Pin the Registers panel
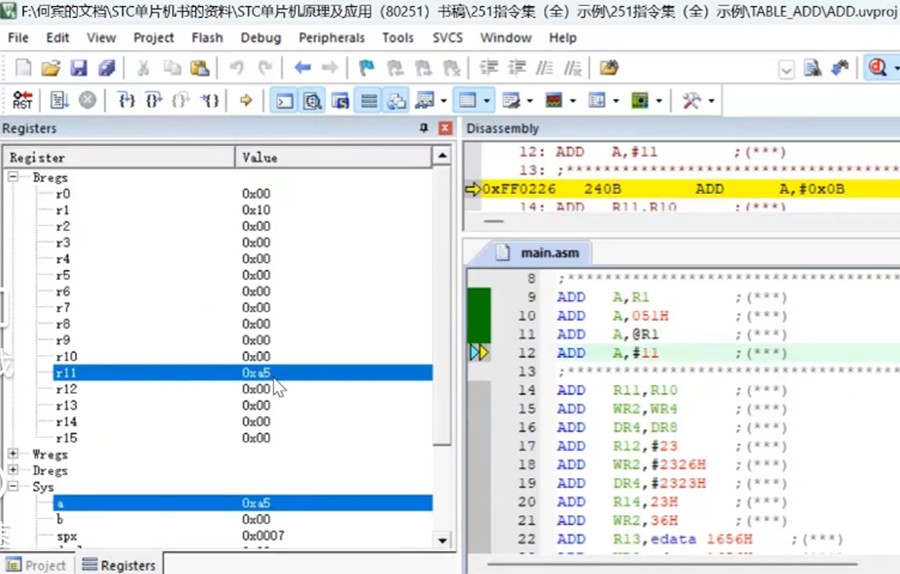900x574 pixels. pyautogui.click(x=424, y=128)
